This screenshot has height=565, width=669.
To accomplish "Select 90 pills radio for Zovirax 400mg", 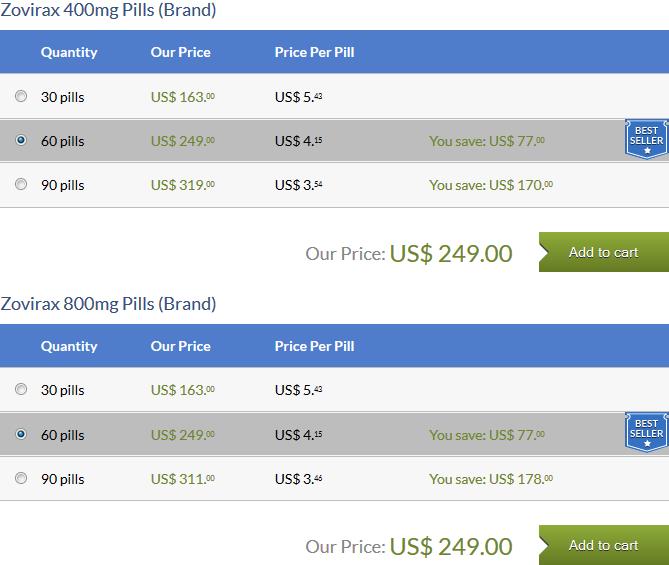I will pyautogui.click(x=20, y=184).
